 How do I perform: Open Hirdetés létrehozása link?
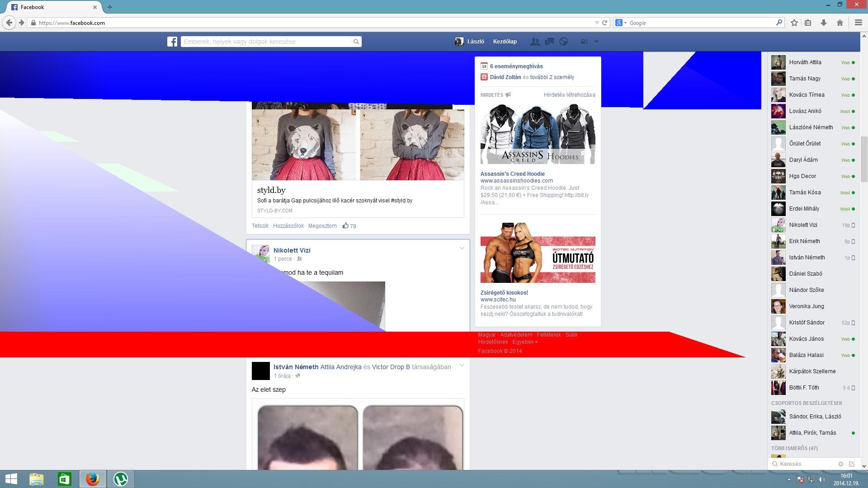569,95
